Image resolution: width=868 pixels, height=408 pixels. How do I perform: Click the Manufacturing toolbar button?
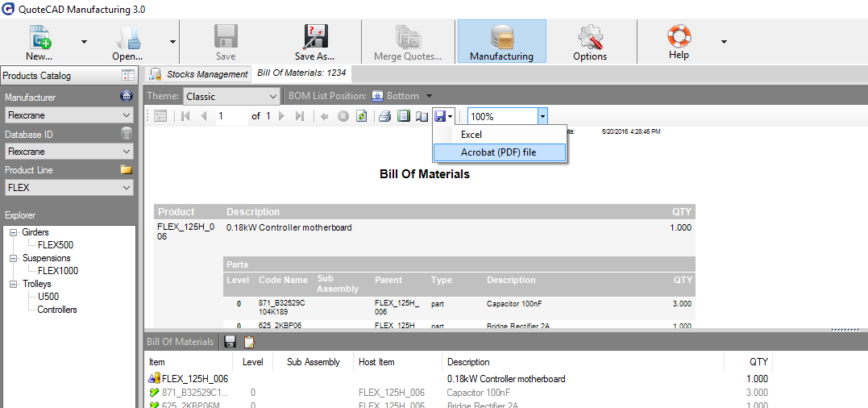(x=501, y=42)
